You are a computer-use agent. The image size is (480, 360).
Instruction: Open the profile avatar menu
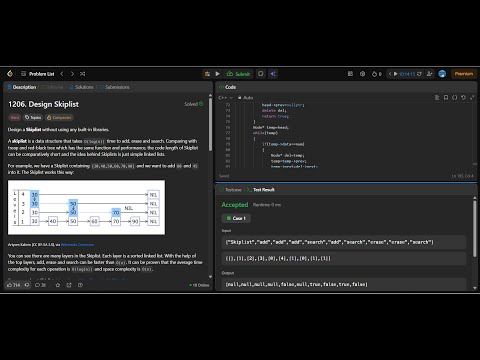point(442,74)
